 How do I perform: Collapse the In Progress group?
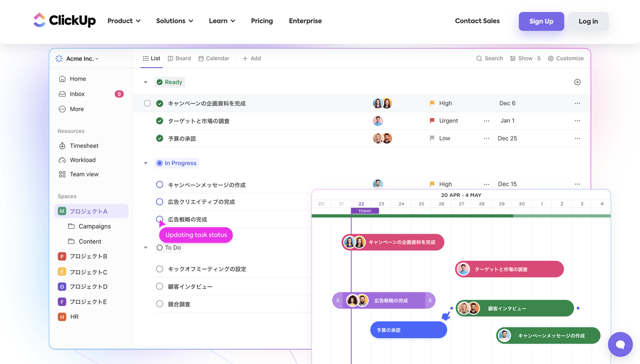click(145, 163)
